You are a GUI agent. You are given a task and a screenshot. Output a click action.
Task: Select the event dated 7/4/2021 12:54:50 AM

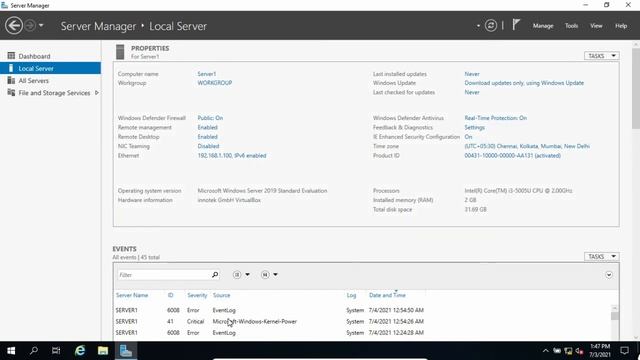(363, 310)
